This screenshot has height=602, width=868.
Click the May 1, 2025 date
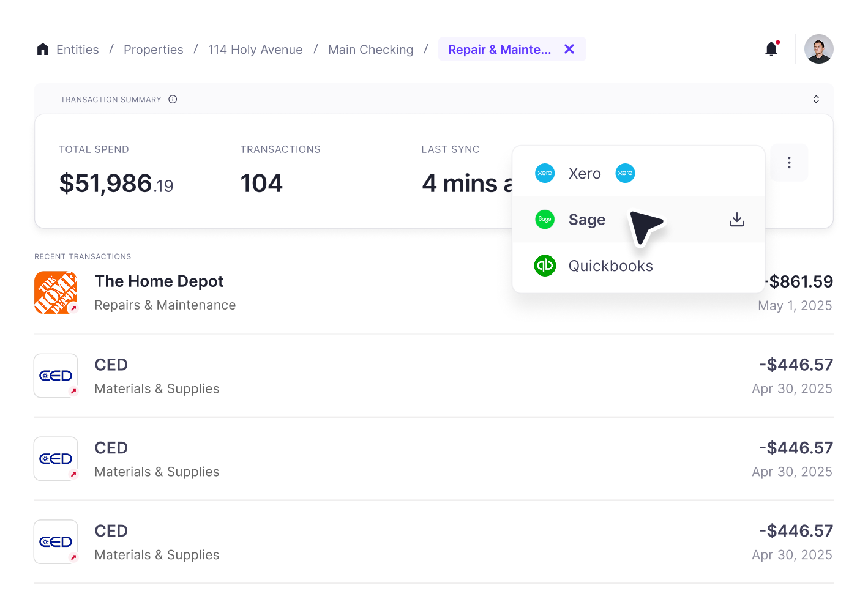[795, 306]
